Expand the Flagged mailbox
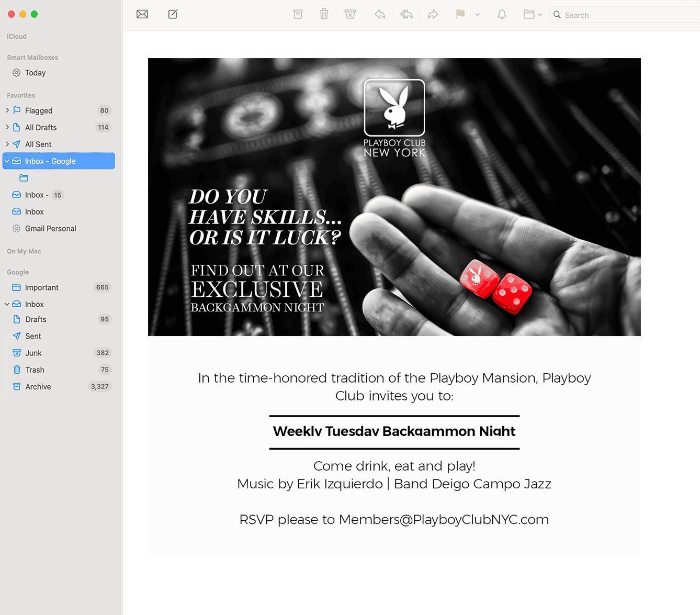 tap(7, 110)
